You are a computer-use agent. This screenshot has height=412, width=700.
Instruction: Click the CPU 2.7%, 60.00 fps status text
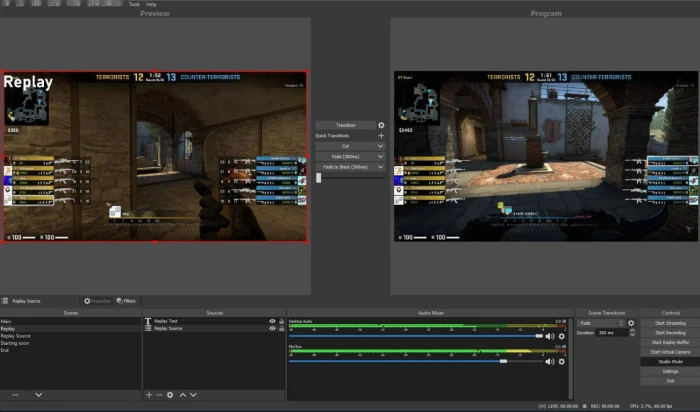651,406
